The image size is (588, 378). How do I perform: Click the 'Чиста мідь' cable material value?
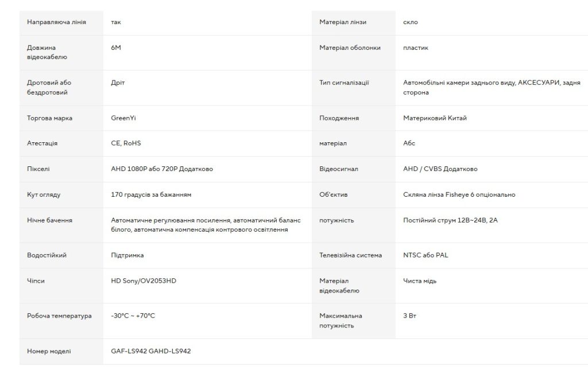(x=420, y=281)
